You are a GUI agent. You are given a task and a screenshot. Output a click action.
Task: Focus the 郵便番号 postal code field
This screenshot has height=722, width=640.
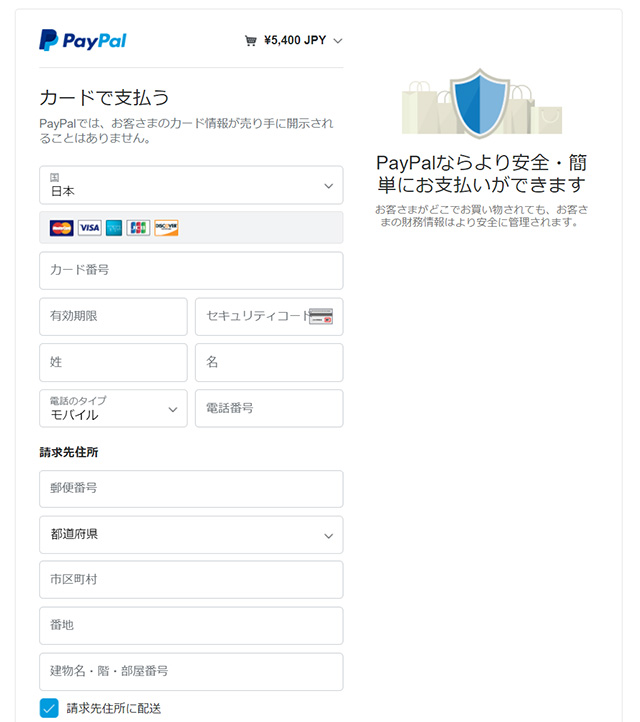pos(191,489)
